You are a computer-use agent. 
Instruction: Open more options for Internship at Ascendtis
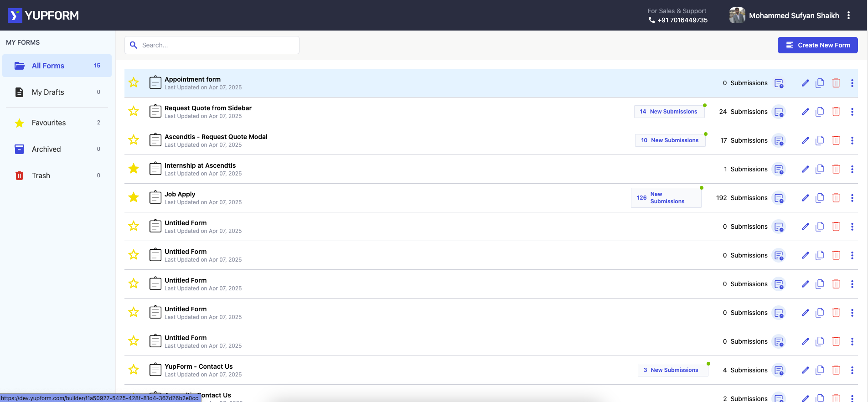pos(852,169)
